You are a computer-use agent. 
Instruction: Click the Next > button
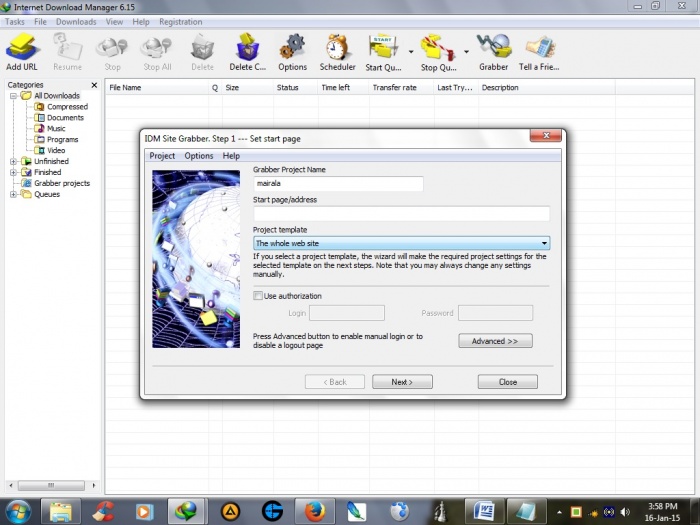tap(402, 382)
